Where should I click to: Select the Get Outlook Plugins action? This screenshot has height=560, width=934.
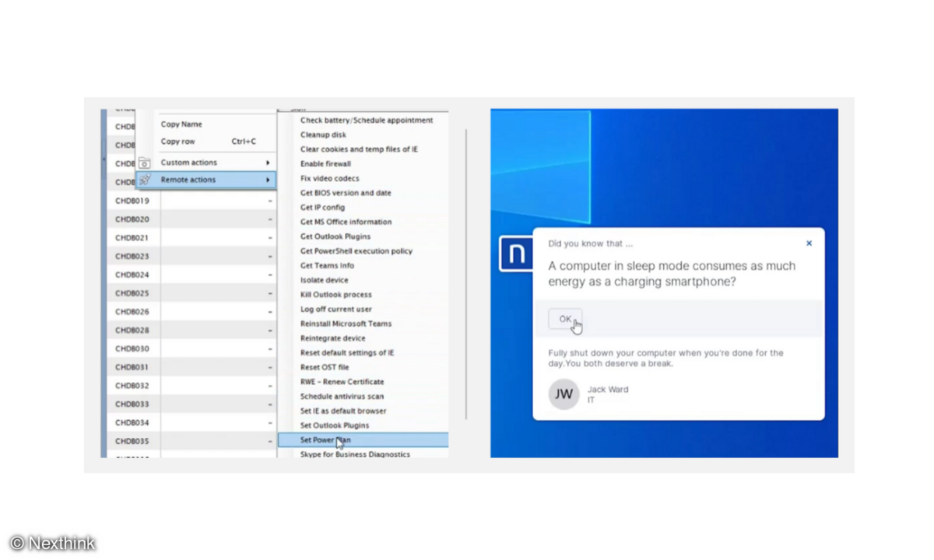click(335, 236)
